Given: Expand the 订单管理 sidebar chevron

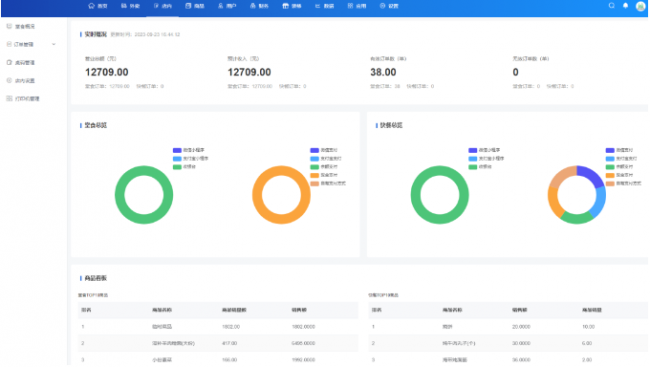Looking at the screenshot, I should click(x=53, y=44).
